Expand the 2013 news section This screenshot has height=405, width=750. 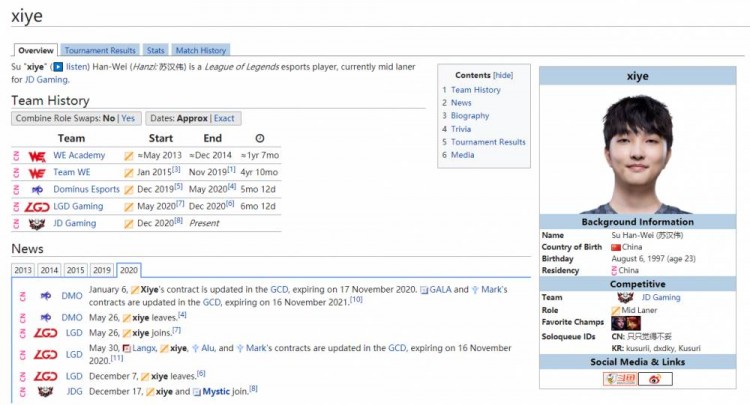[23, 270]
